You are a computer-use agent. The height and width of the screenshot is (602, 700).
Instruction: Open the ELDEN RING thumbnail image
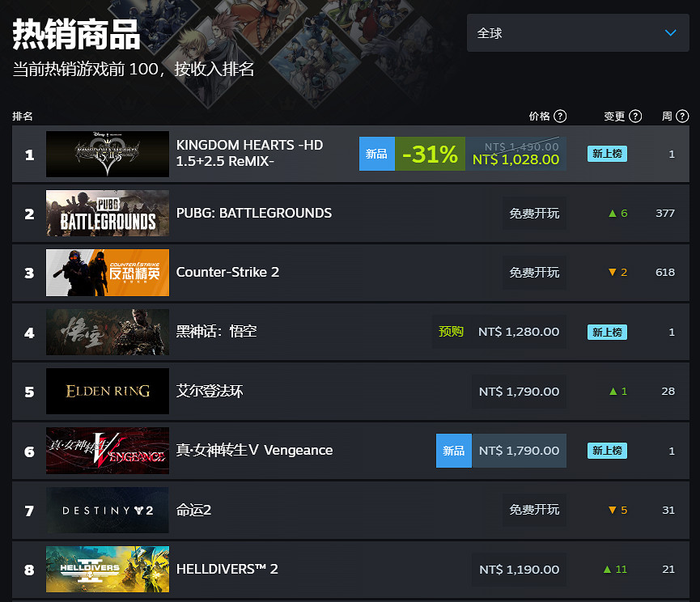click(x=108, y=392)
